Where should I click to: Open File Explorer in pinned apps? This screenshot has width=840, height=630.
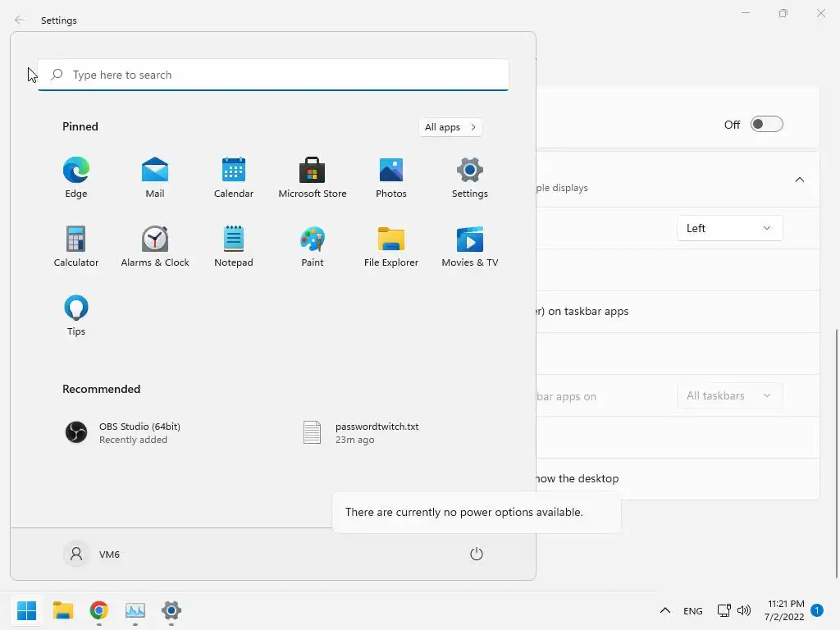[x=391, y=246]
